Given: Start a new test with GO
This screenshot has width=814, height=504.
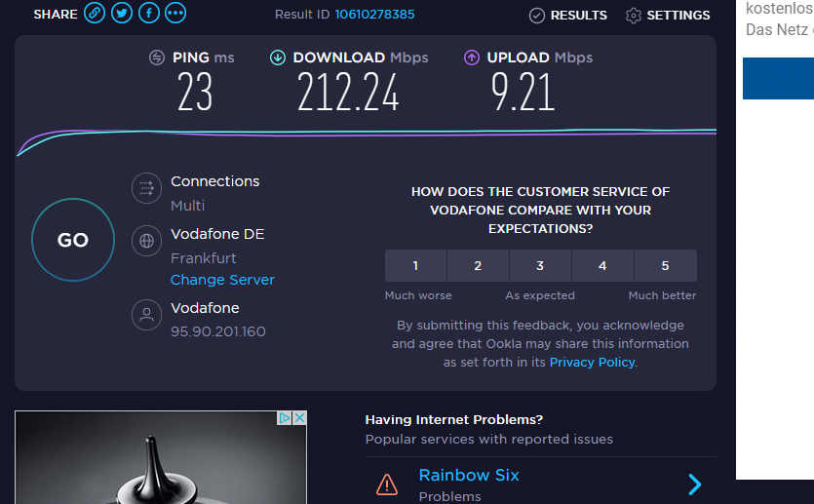Looking at the screenshot, I should click(73, 240).
